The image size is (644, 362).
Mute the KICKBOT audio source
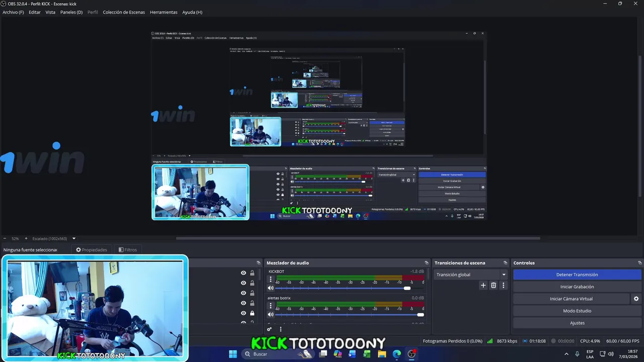point(271,288)
